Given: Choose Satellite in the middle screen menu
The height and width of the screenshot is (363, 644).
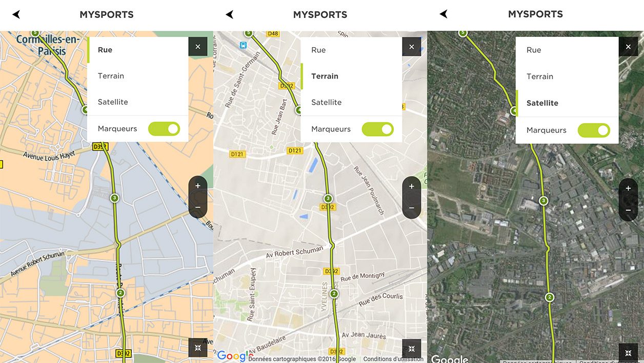Looking at the screenshot, I should click(351, 102).
